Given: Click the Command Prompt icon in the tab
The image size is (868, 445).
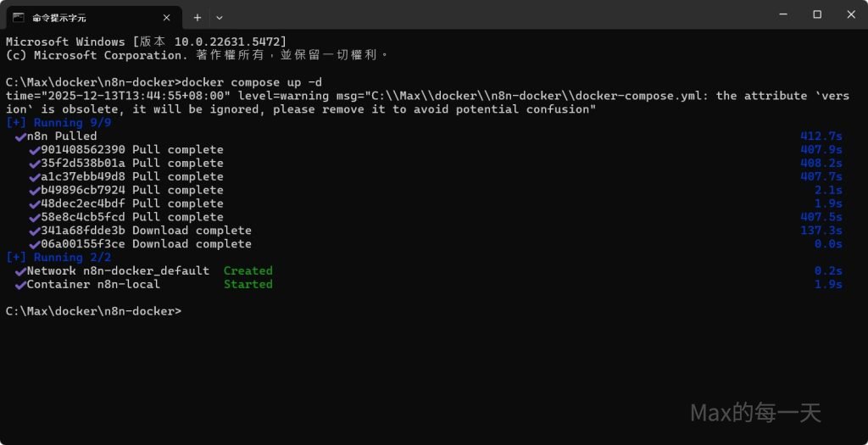Looking at the screenshot, I should (18, 17).
